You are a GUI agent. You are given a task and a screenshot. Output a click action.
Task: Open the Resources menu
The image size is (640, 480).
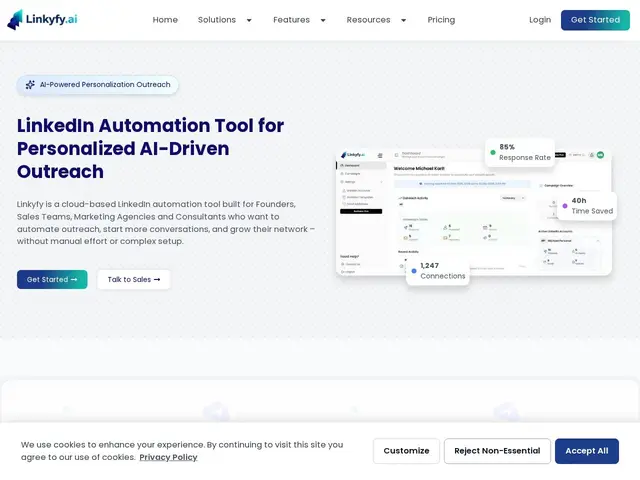point(368,20)
